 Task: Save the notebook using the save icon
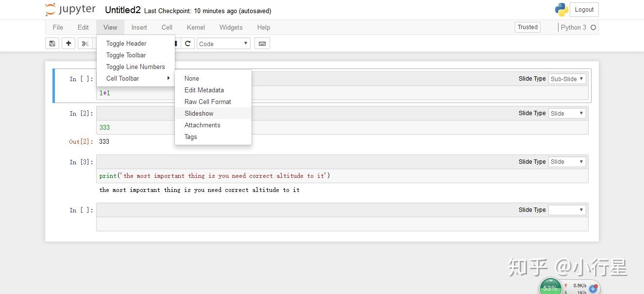52,43
